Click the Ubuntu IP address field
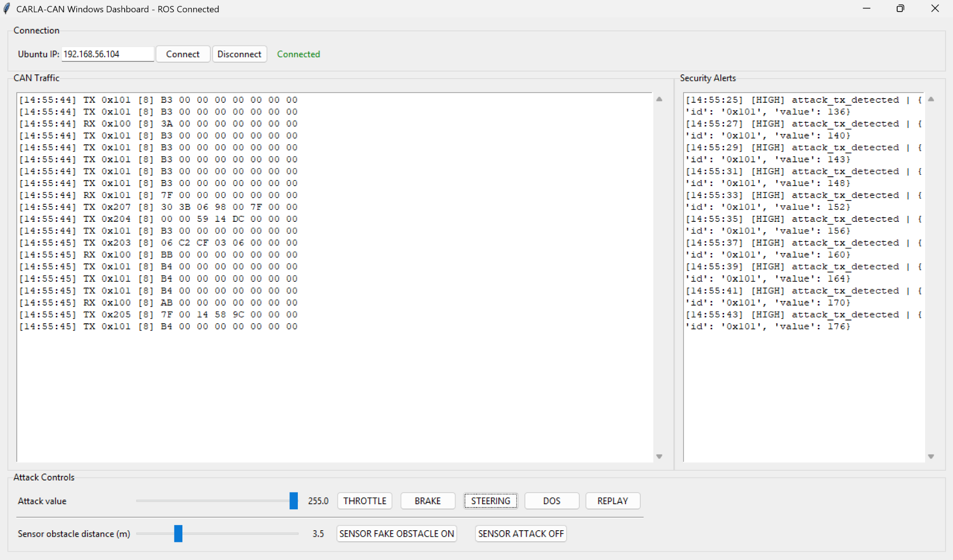Screen dimensions: 953x560 coord(107,54)
